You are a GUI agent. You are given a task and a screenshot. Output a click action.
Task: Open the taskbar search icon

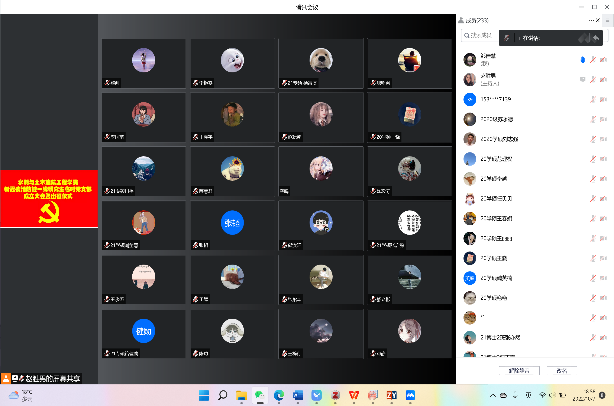[x=223, y=395]
